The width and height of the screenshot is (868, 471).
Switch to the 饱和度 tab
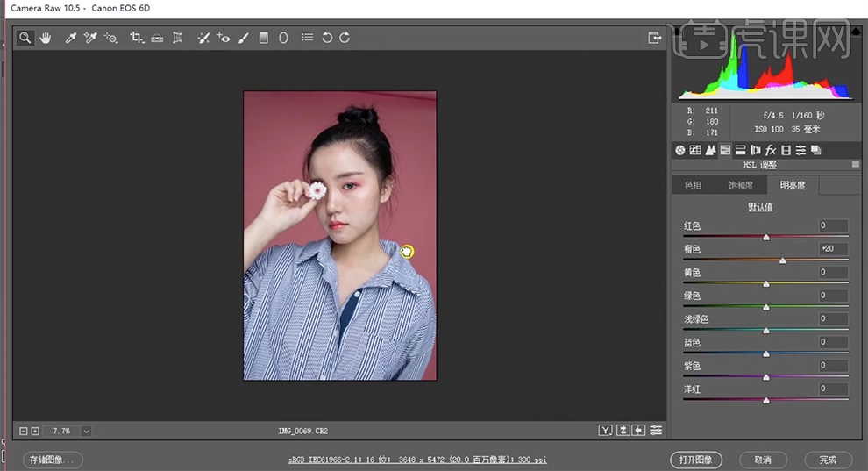741,185
